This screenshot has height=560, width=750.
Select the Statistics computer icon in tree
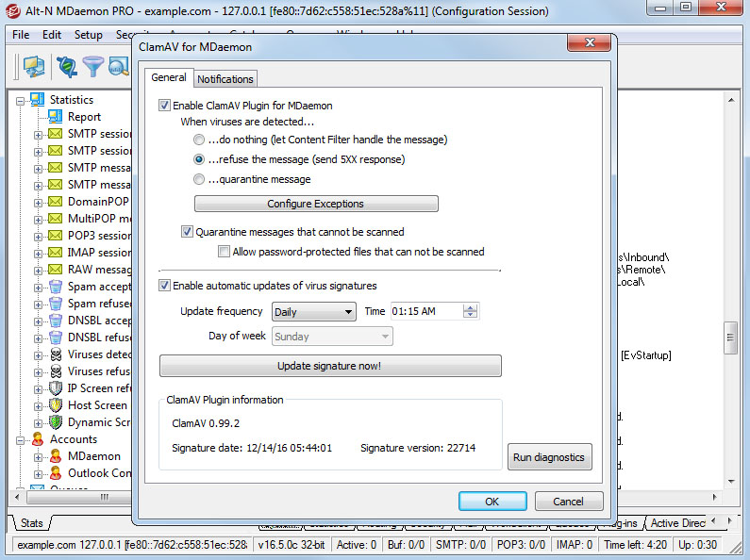(x=37, y=99)
